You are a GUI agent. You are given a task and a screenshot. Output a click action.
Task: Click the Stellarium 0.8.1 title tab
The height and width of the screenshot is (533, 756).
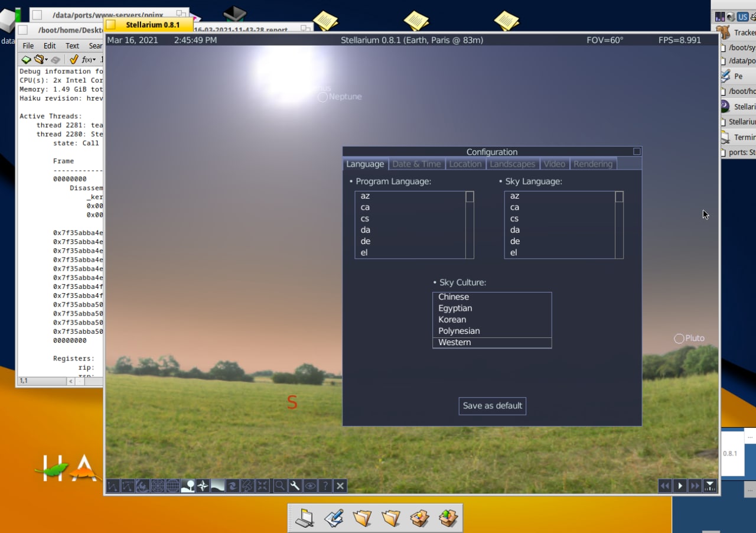149,25
